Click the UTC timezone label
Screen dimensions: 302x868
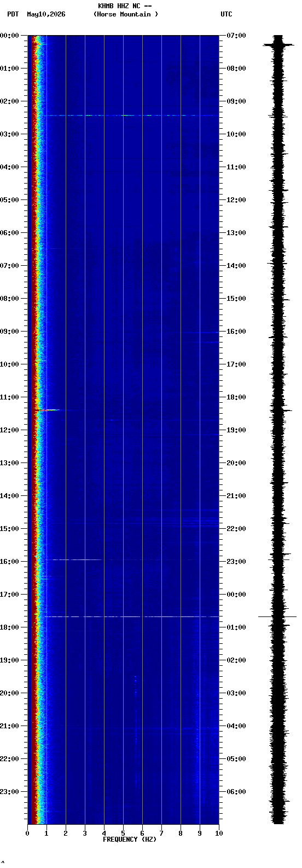(x=226, y=14)
